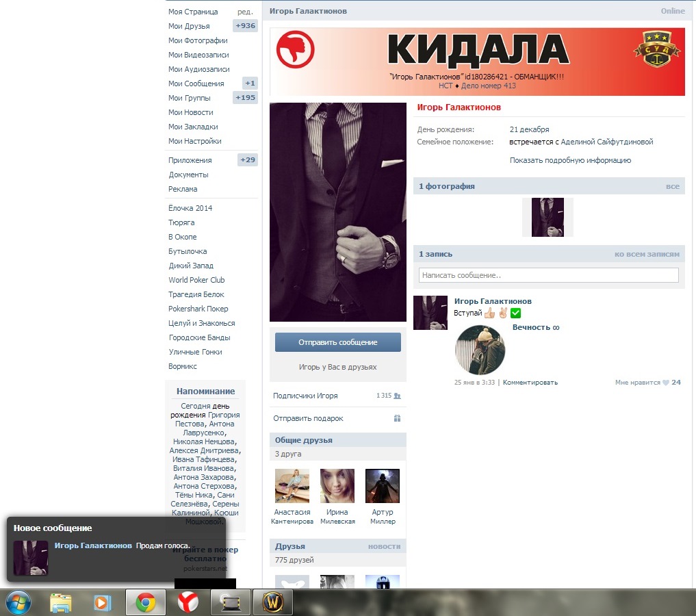Open the Windows Start menu orb
Viewport: 696px width, 616px height.
click(x=18, y=603)
